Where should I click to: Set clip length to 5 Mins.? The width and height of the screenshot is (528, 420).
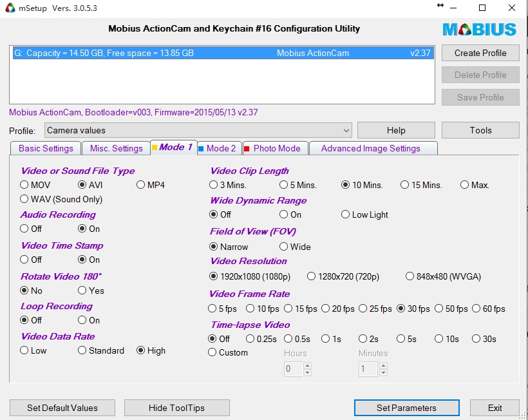tap(298, 185)
